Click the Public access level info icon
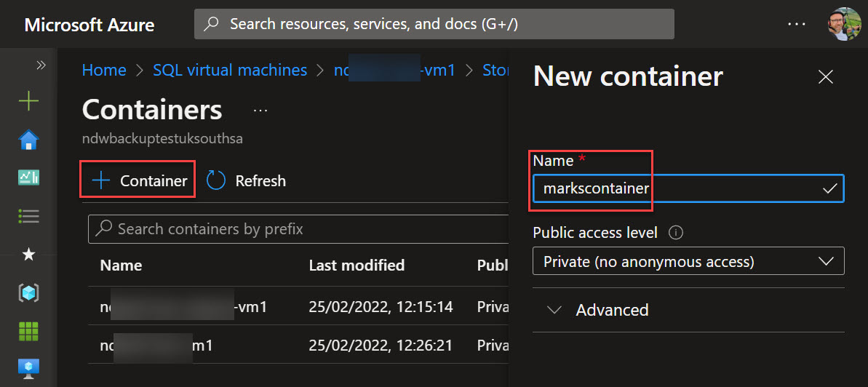868x387 pixels. (675, 233)
